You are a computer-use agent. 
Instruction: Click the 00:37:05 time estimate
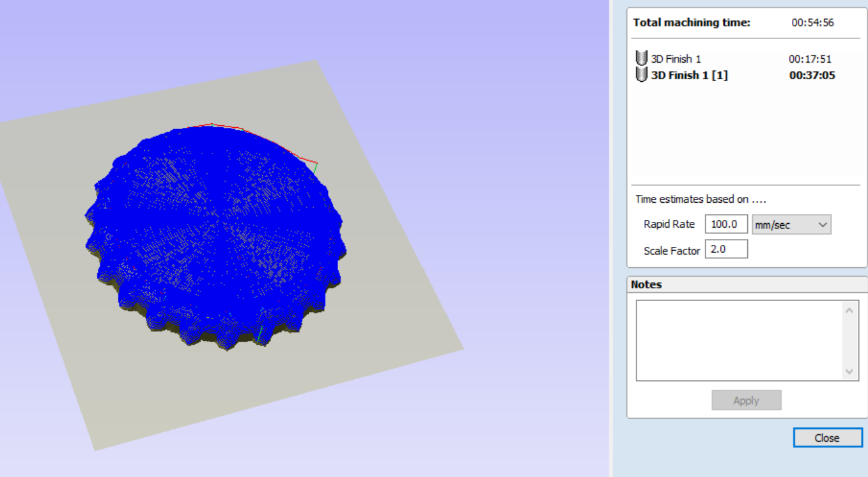[812, 75]
